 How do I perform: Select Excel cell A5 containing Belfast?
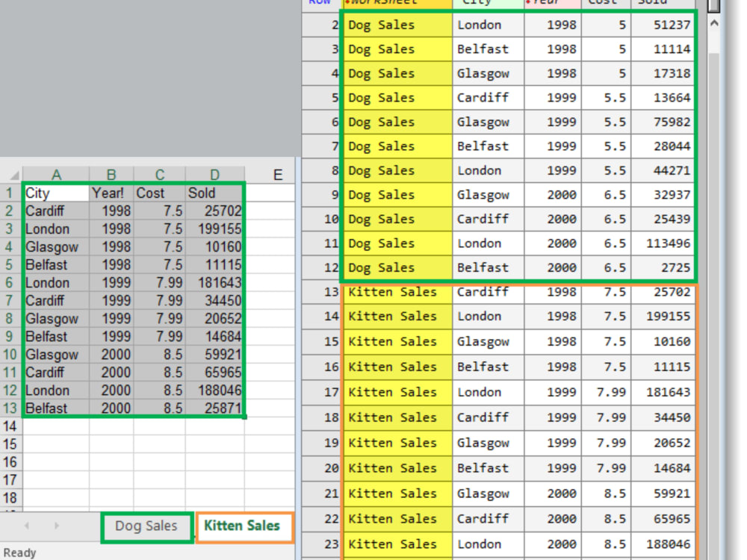(x=56, y=265)
